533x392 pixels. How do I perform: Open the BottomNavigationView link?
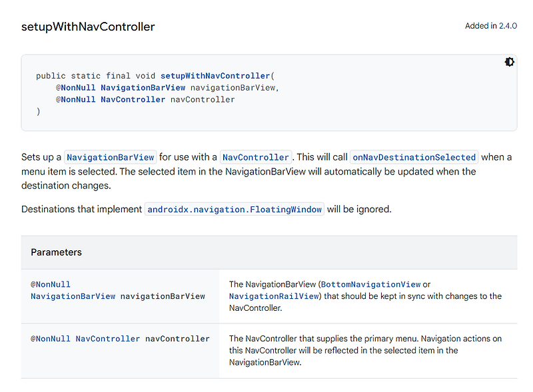pyautogui.click(x=370, y=284)
